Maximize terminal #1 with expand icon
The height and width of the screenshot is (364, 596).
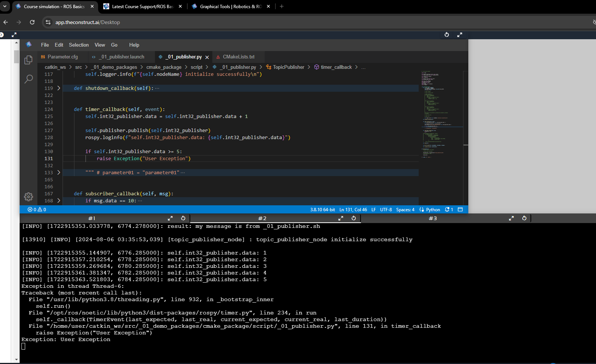point(170,218)
